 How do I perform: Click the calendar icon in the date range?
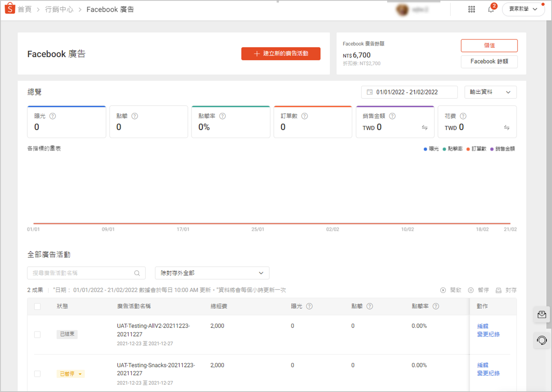[x=370, y=92]
